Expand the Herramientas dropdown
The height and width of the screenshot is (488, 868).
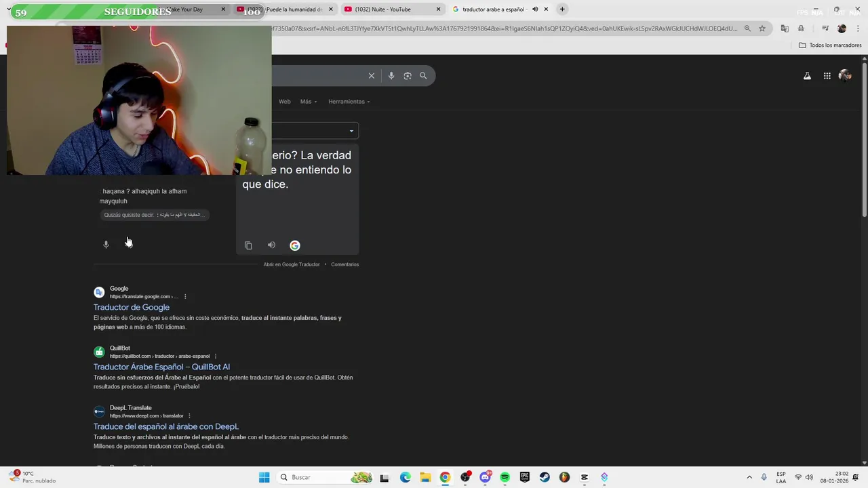(x=349, y=102)
